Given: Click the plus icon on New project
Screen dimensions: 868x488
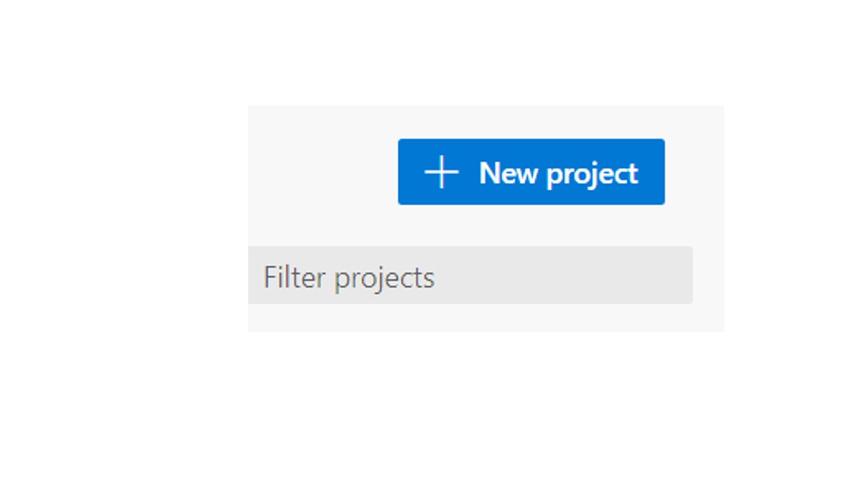Looking at the screenshot, I should click(x=441, y=172).
